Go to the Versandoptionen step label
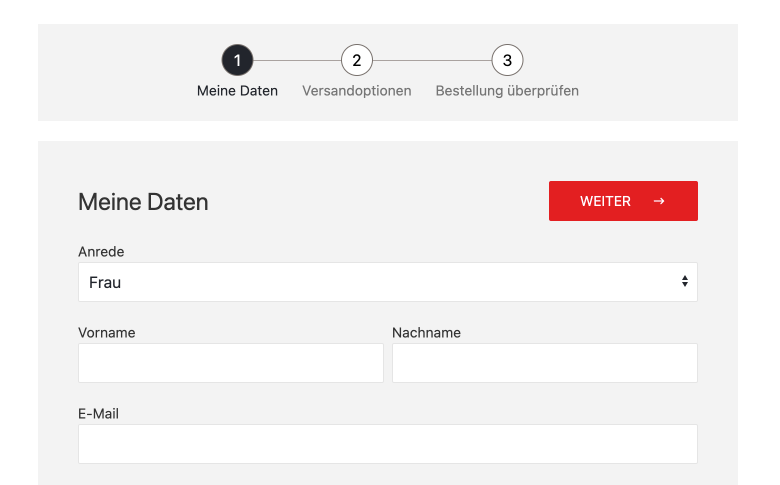This screenshot has width=780, height=485. coord(357,91)
